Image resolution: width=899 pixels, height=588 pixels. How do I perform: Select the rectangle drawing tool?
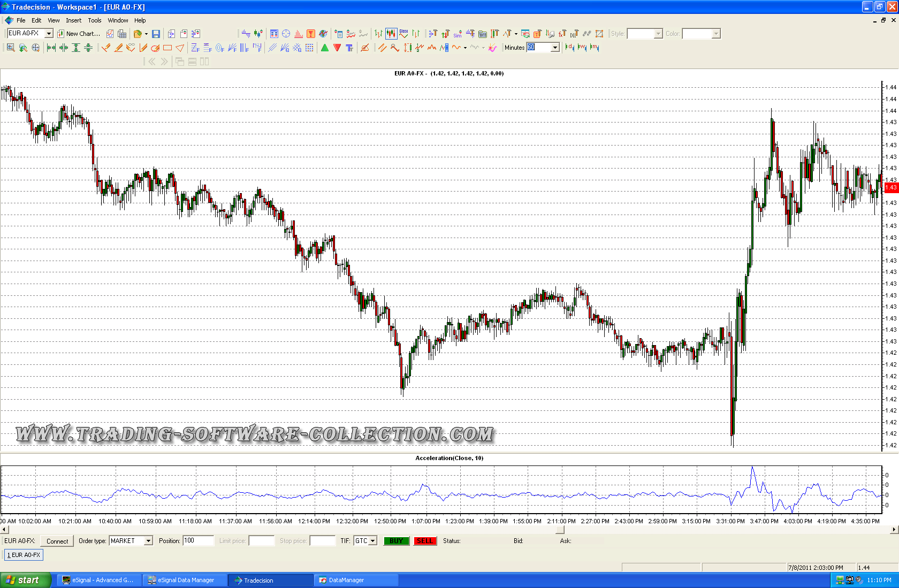pos(167,48)
